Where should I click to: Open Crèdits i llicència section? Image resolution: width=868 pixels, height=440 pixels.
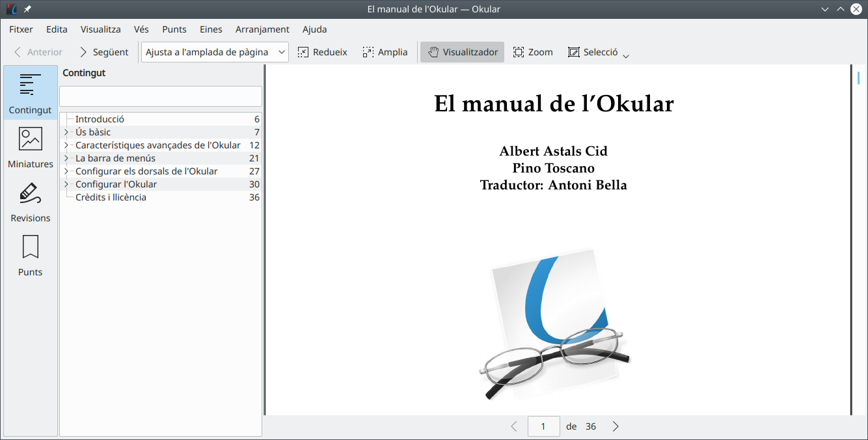(x=111, y=197)
